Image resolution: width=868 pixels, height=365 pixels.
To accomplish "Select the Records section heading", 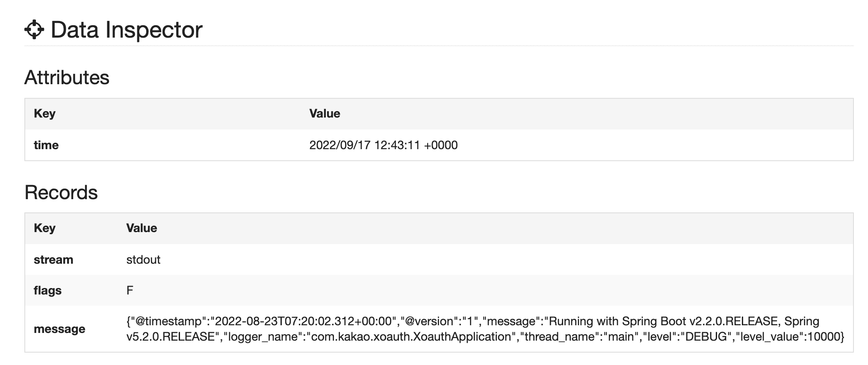I will tap(61, 193).
